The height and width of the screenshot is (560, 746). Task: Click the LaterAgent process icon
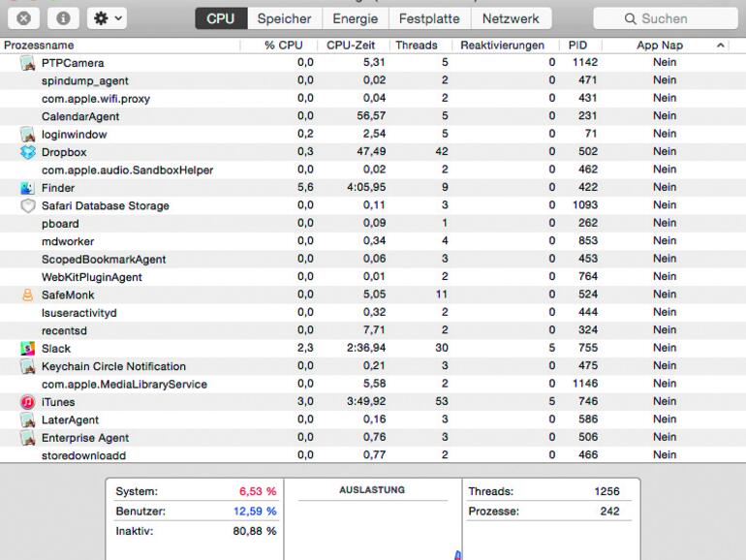27,420
